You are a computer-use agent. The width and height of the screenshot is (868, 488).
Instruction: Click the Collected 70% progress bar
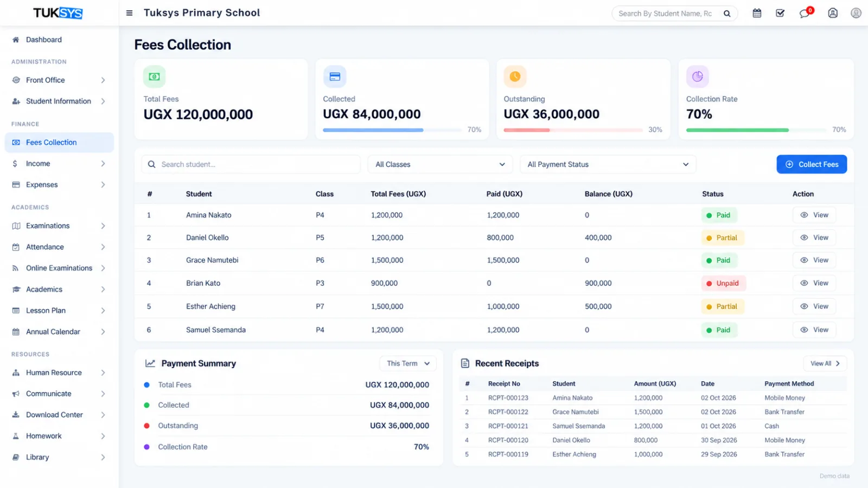tap(392, 130)
